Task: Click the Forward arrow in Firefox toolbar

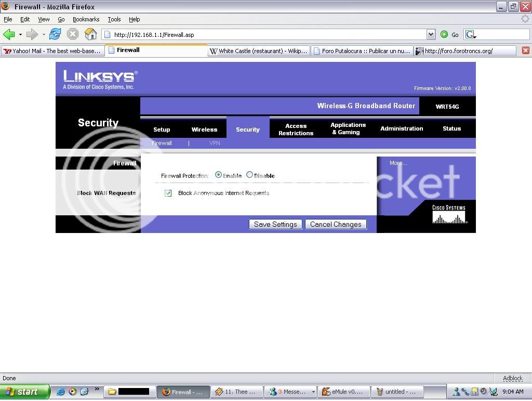Action: 32,34
